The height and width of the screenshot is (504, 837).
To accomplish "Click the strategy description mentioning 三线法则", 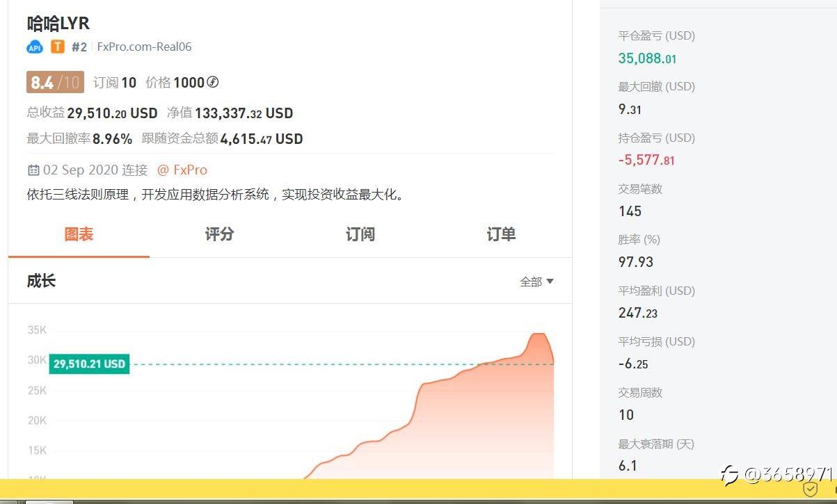I will pyautogui.click(x=216, y=195).
